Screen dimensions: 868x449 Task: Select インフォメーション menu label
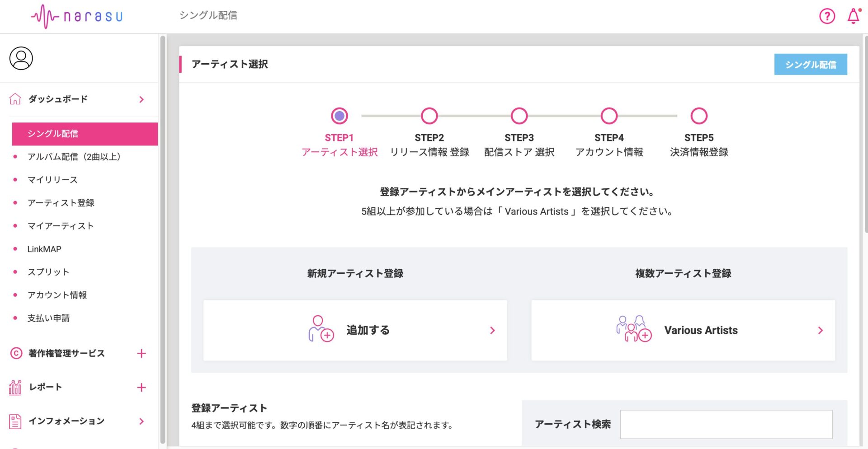[66, 421]
